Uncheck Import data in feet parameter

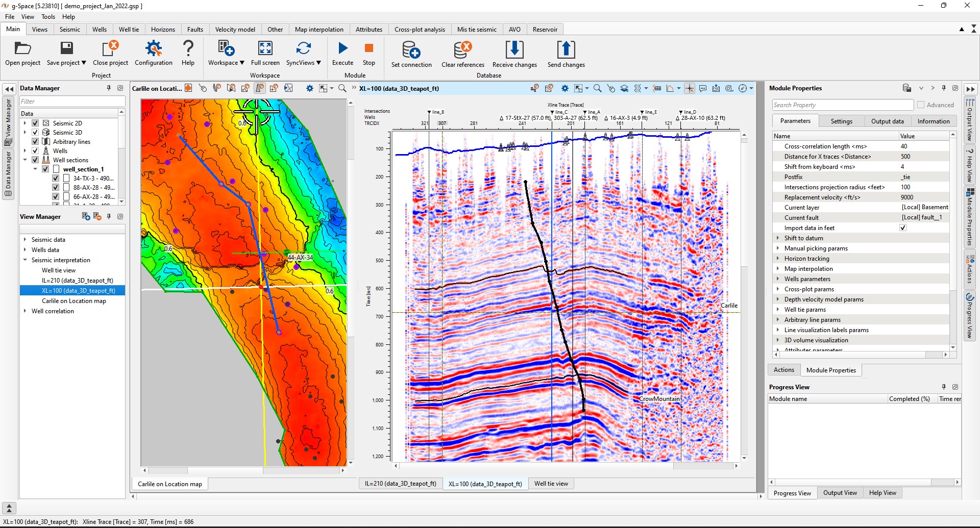click(x=903, y=228)
